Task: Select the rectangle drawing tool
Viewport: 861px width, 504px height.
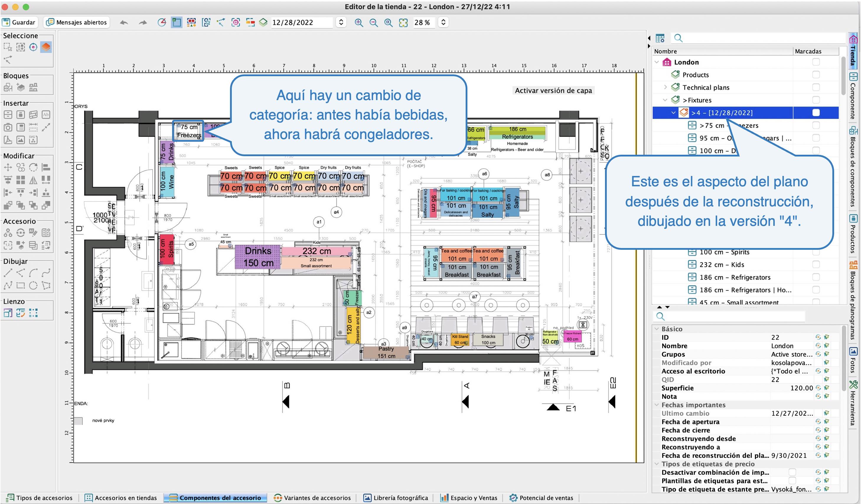Action: [20, 285]
